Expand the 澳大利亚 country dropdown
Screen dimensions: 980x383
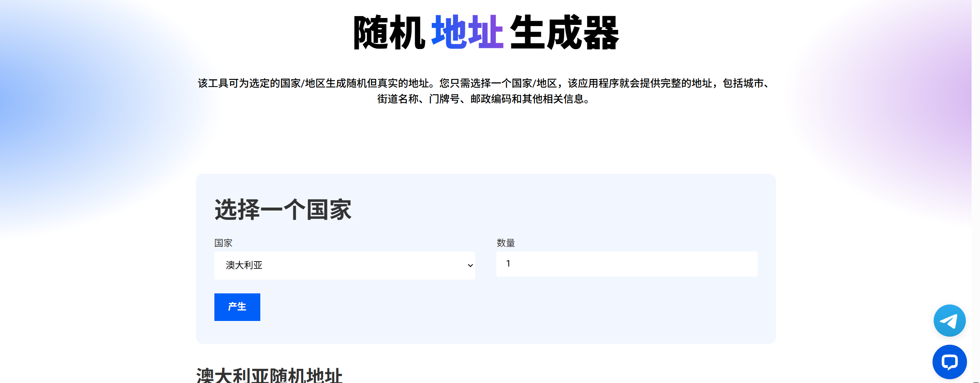coord(345,265)
